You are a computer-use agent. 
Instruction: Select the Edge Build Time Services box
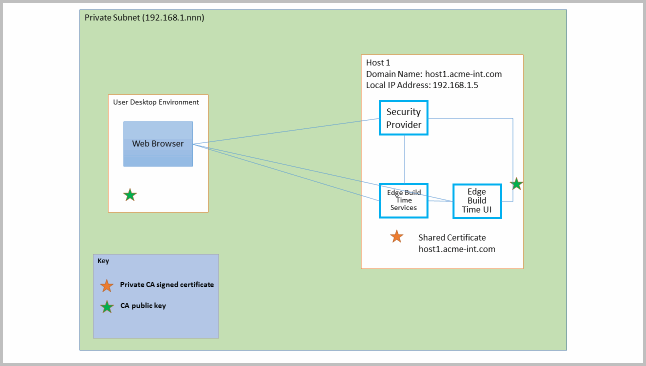404,201
